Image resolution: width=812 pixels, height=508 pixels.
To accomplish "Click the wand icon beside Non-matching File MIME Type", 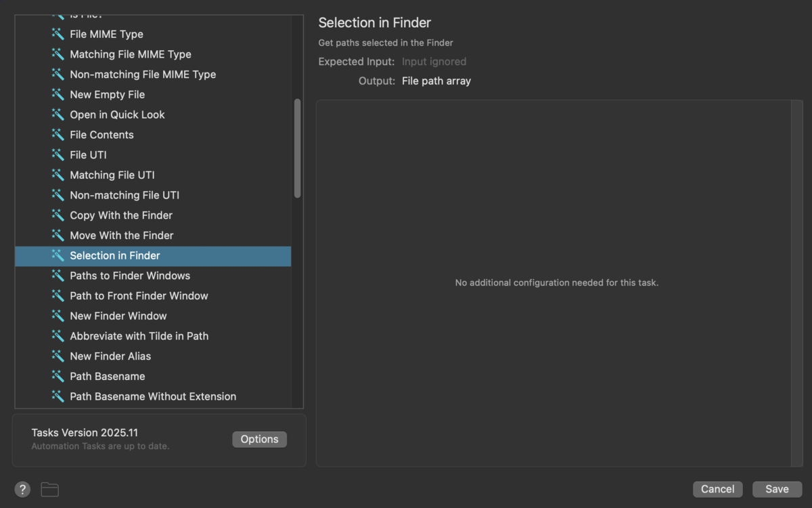I will 58,75.
